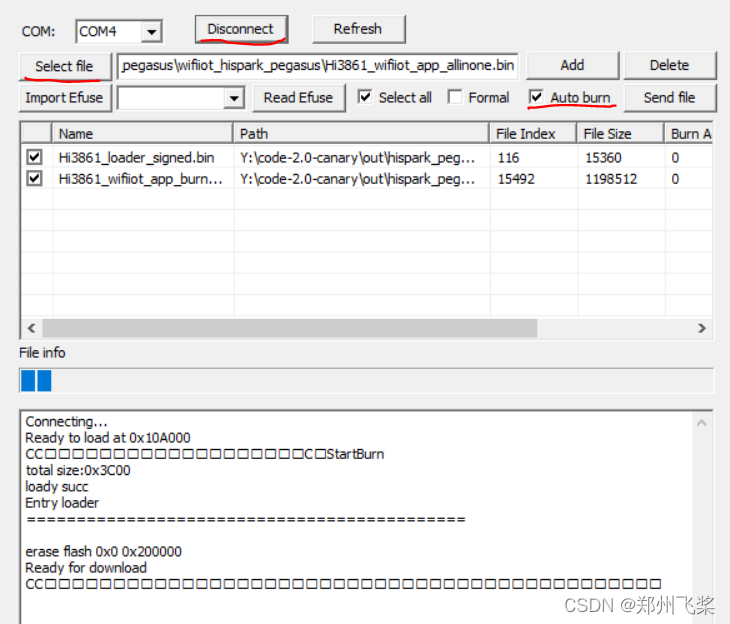Viewport: 730px width, 624px height.
Task: Click the 'Entry loader' log line
Action: pos(62,503)
